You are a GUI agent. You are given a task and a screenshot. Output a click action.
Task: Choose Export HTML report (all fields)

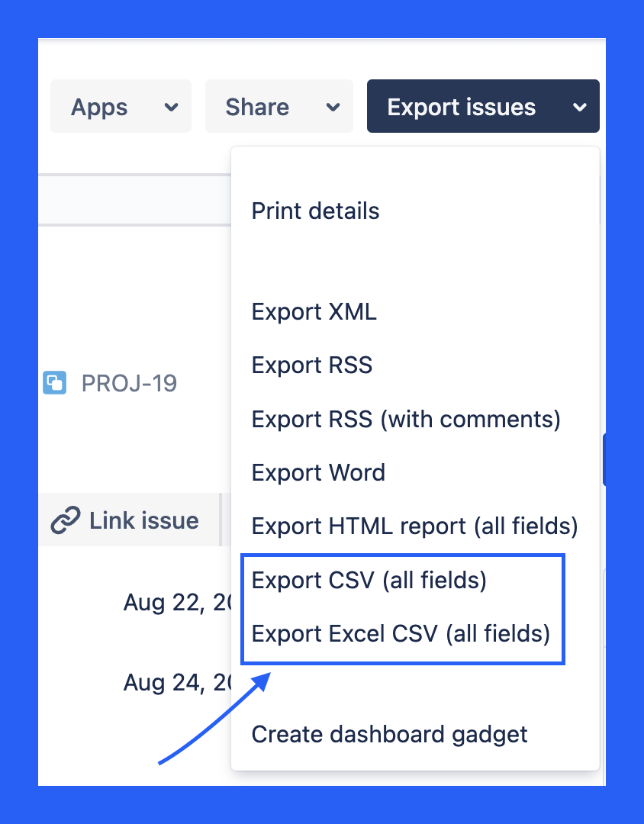[x=414, y=526]
